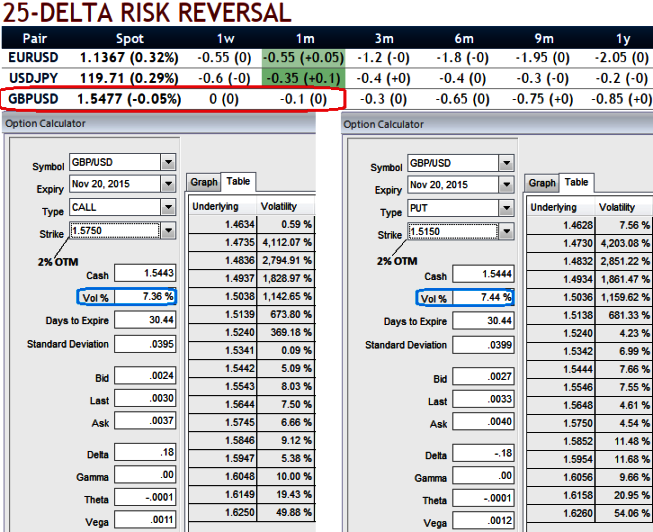Select left table cell 1.5745
This screenshot has width=653, height=532.
click(222, 422)
